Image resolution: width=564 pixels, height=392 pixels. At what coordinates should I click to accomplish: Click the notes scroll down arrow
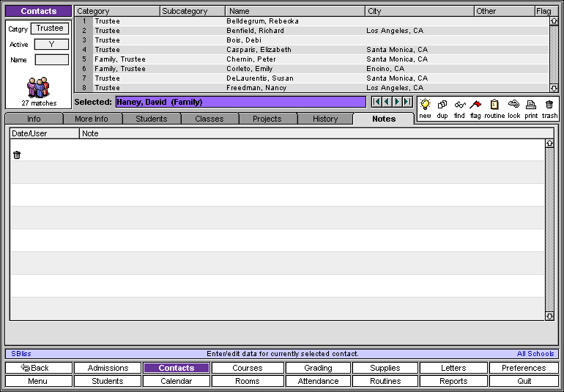(x=549, y=316)
